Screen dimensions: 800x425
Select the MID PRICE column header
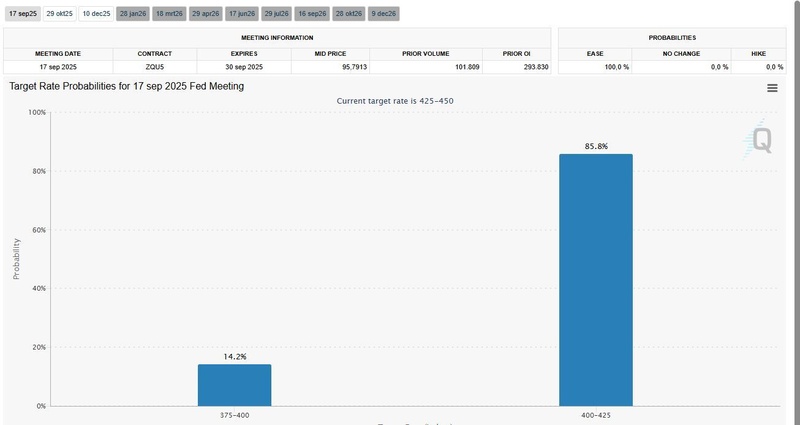point(330,52)
